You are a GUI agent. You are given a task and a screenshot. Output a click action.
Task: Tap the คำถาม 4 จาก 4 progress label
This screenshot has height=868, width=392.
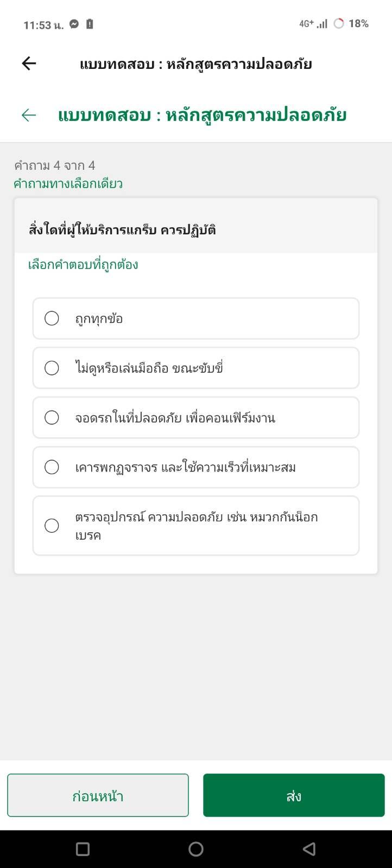point(54,165)
